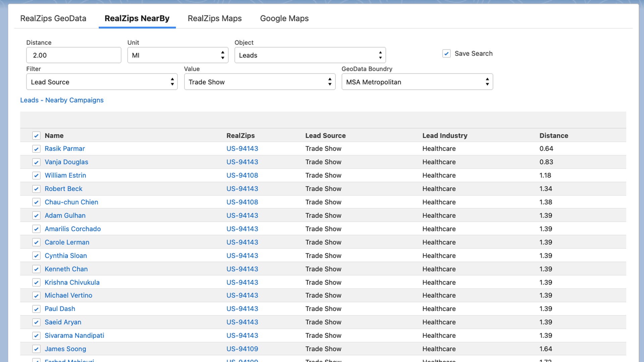
Task: Open the Rasik Parmar lead record
Action: tap(65, 148)
